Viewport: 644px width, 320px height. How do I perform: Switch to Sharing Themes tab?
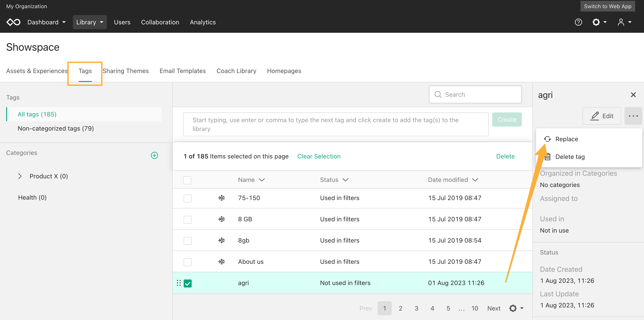(x=126, y=71)
